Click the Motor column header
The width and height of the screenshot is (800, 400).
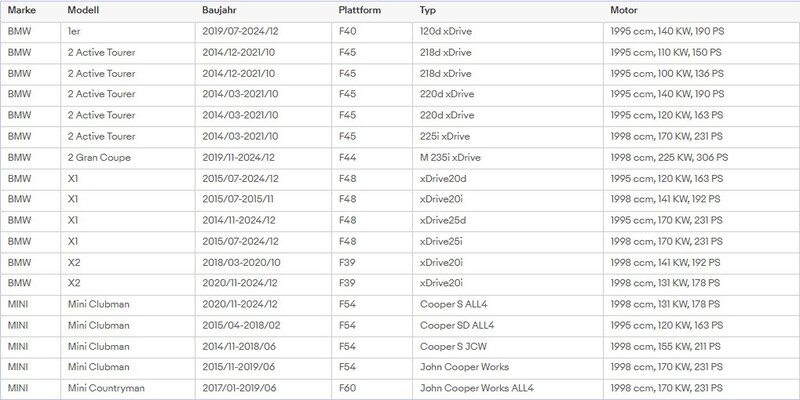[623, 10]
